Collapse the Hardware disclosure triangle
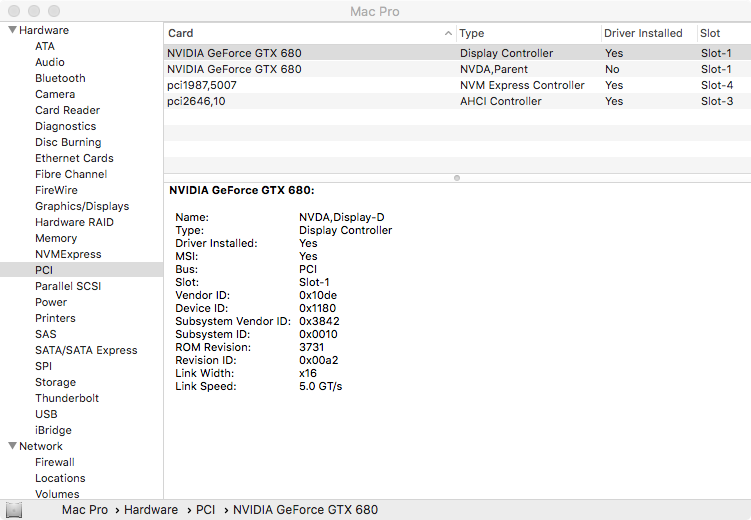This screenshot has height=520, width=751. click(x=13, y=30)
